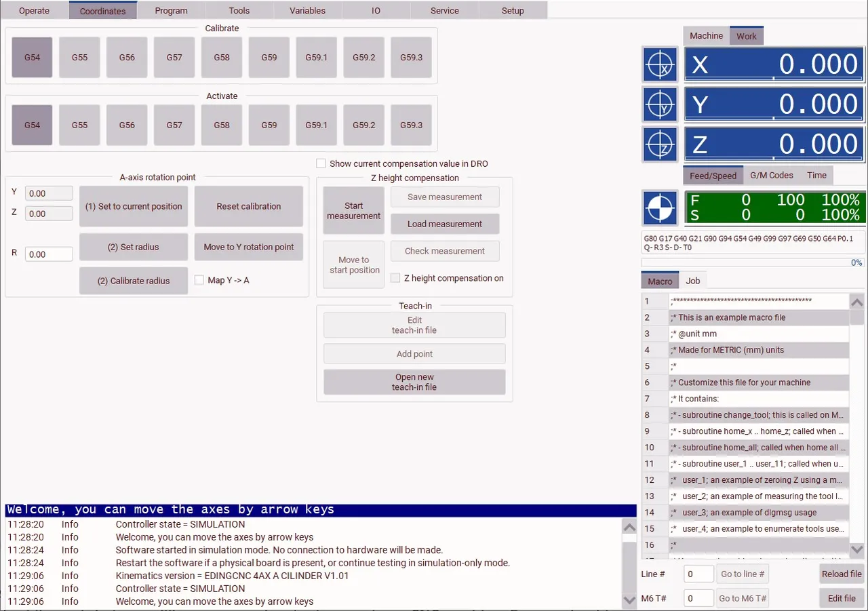Open the G/M Codes tab

(x=772, y=175)
